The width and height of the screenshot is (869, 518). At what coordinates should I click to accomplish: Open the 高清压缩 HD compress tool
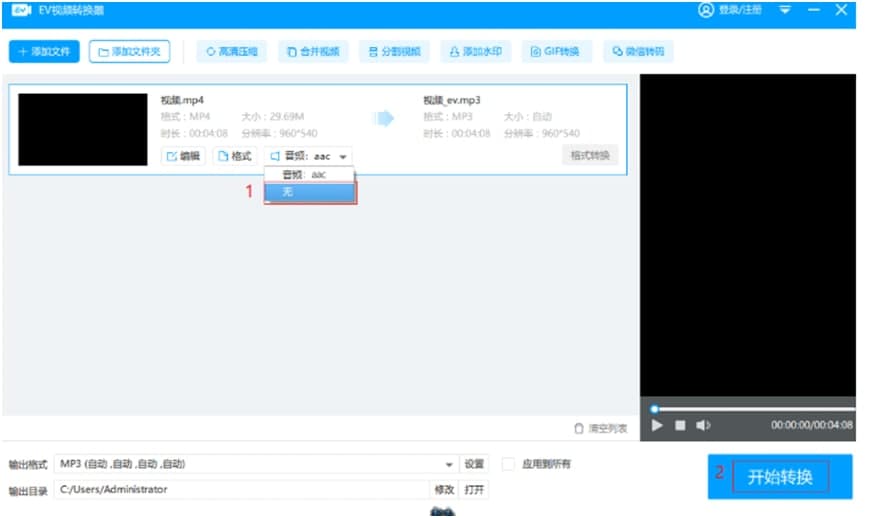click(232, 52)
